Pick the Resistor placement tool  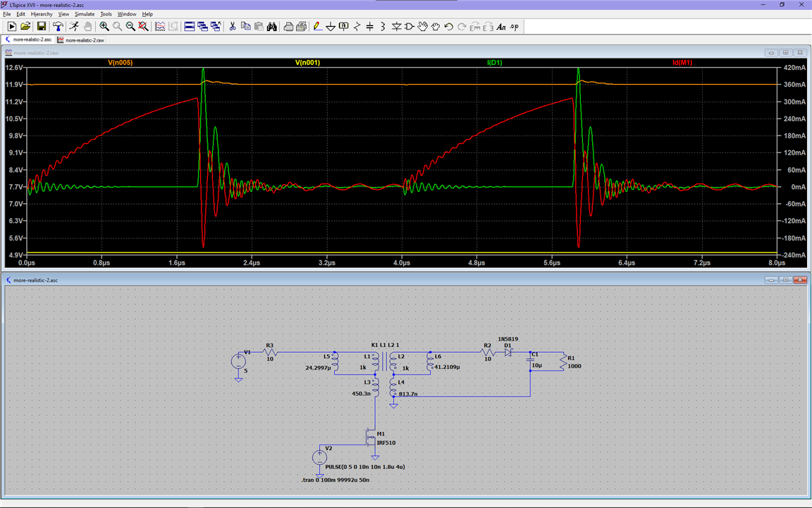(357, 27)
